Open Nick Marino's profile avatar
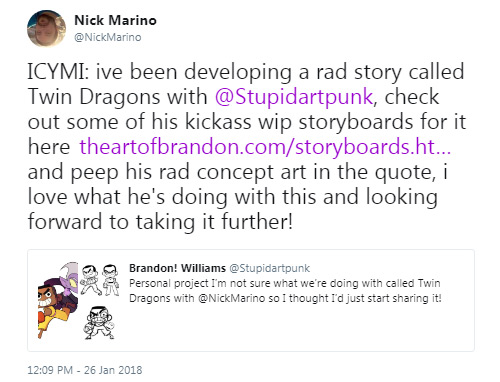Image resolution: width=500 pixels, height=382 pixels. [46, 28]
